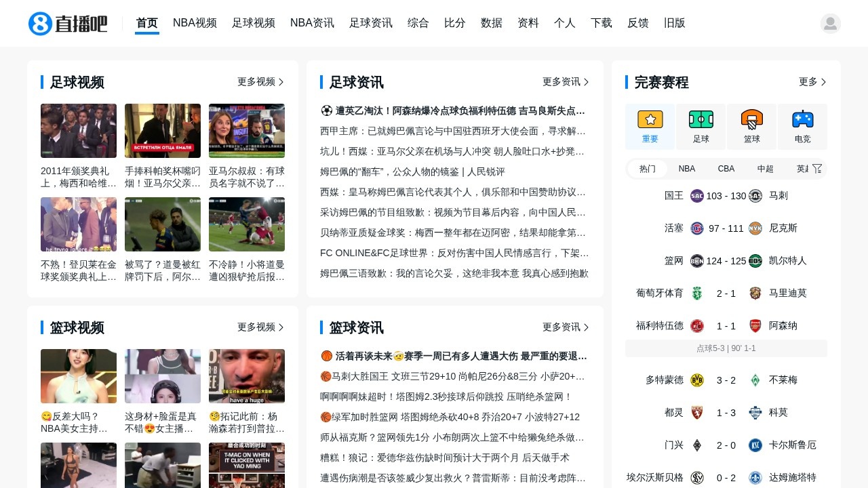Click the 葡萄牙体育 team logo

coord(696,293)
